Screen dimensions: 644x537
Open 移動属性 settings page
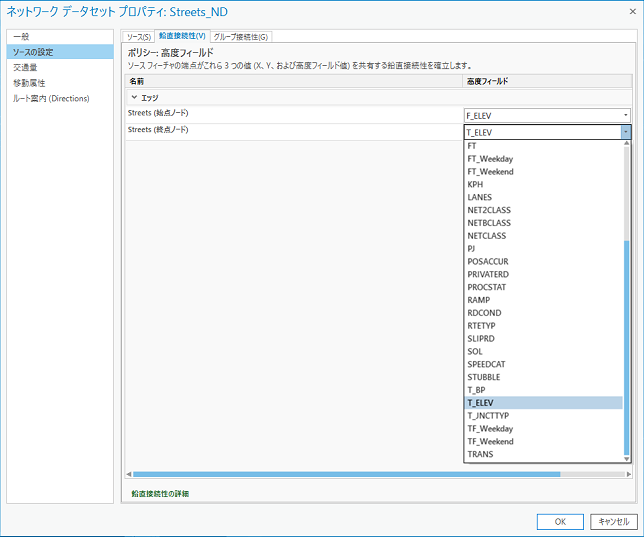click(x=29, y=83)
